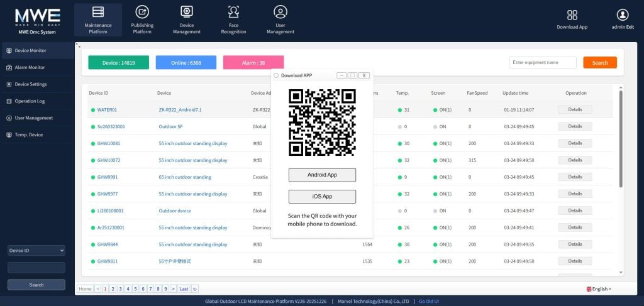Open the Maintenance Platform icon
Viewport: 644px width, 306px height.
[x=98, y=13]
